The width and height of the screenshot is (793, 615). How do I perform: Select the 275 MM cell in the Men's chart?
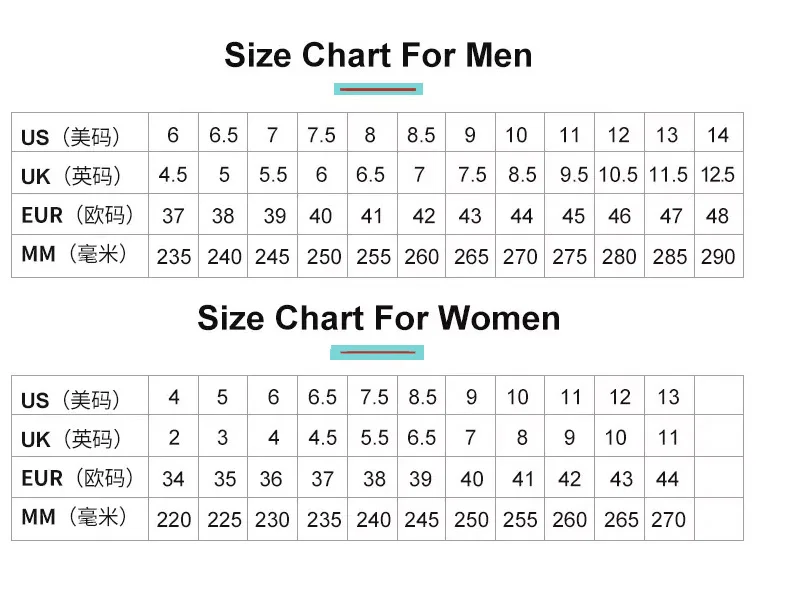point(570,257)
